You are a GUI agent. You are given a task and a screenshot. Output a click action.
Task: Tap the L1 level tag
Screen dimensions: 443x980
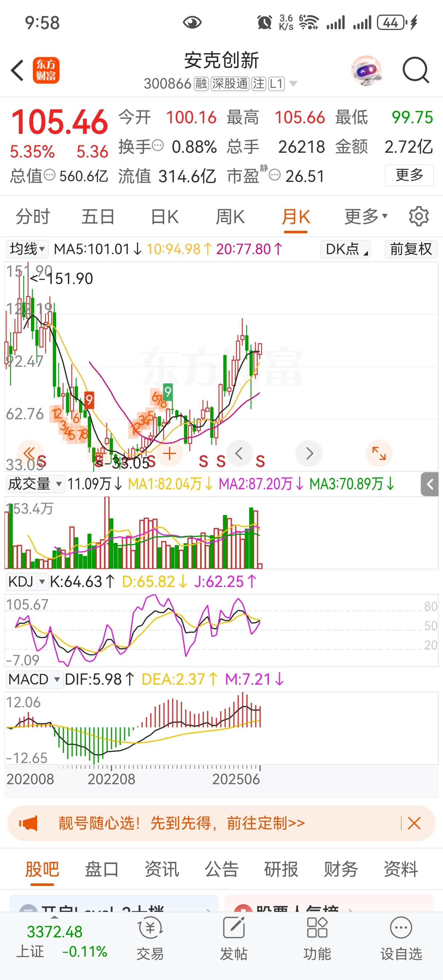(277, 83)
